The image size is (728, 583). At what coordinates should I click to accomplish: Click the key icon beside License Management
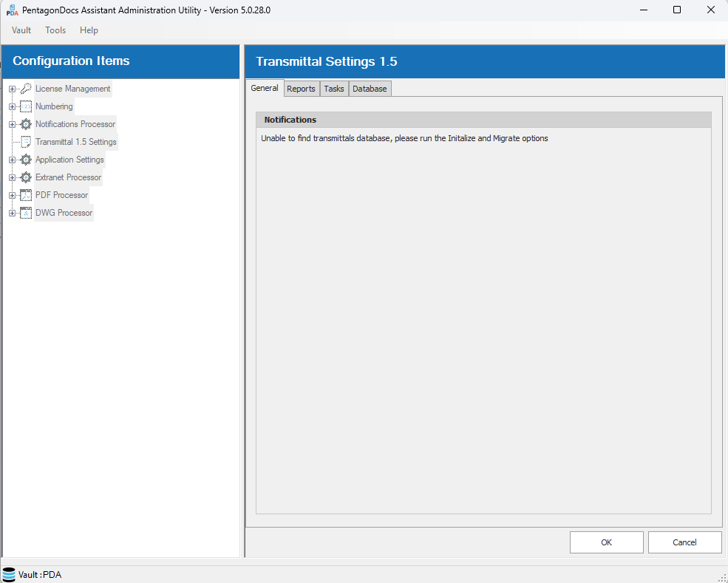point(26,89)
